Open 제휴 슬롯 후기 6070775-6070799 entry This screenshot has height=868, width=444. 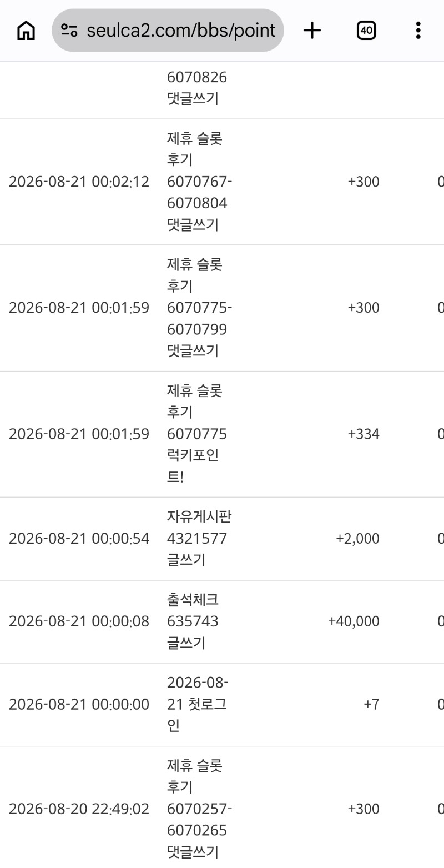(x=199, y=308)
